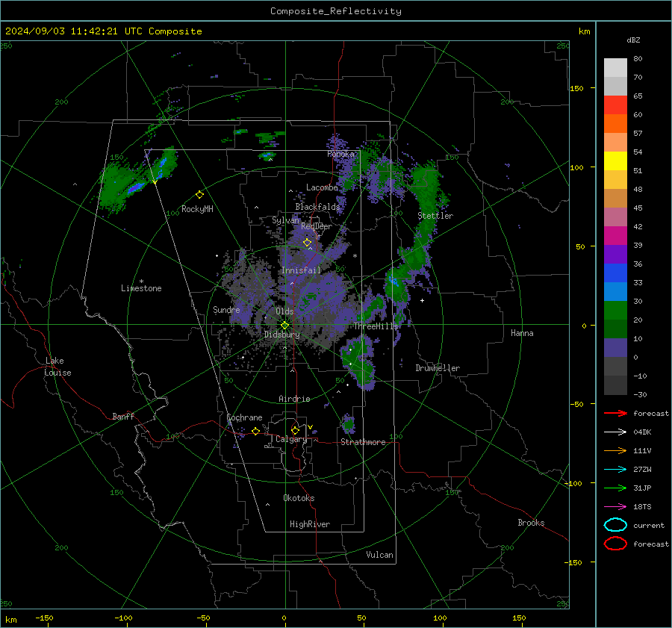Click the Airdrie city label
Screen dimensions: 672x628
point(294,399)
